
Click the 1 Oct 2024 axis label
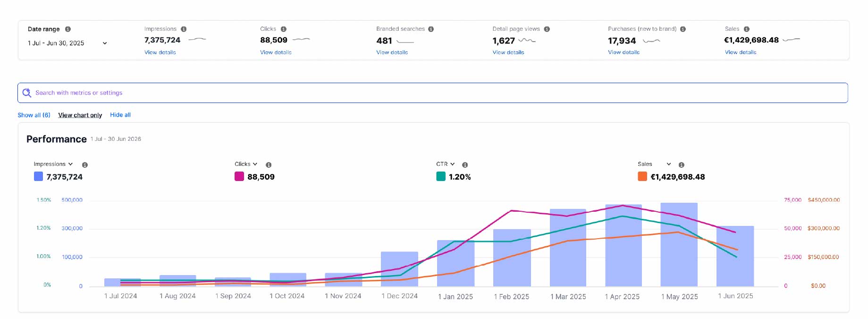287,296
